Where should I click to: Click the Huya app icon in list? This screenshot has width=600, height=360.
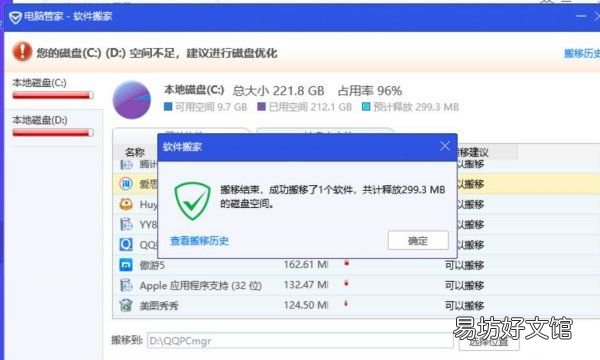pyautogui.click(x=126, y=204)
